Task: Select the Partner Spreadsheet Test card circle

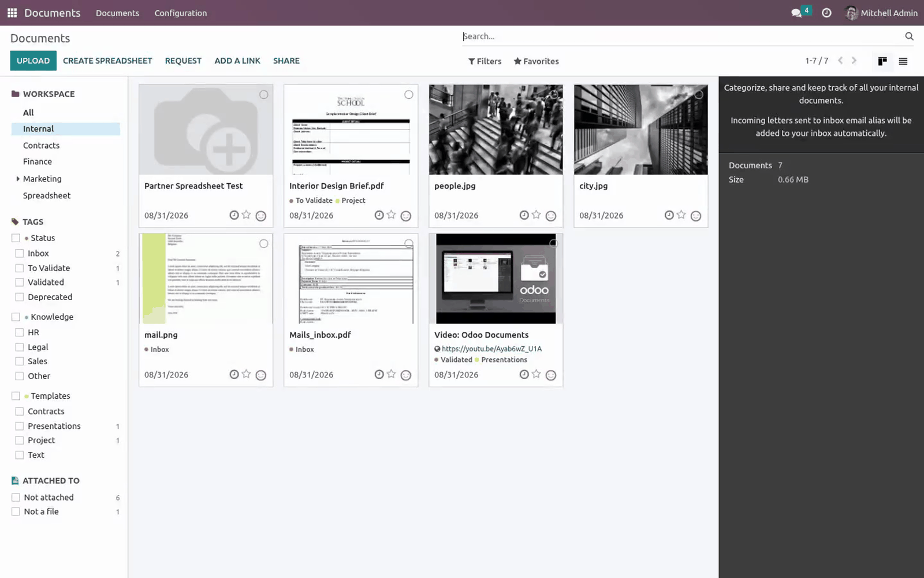Action: tap(263, 95)
